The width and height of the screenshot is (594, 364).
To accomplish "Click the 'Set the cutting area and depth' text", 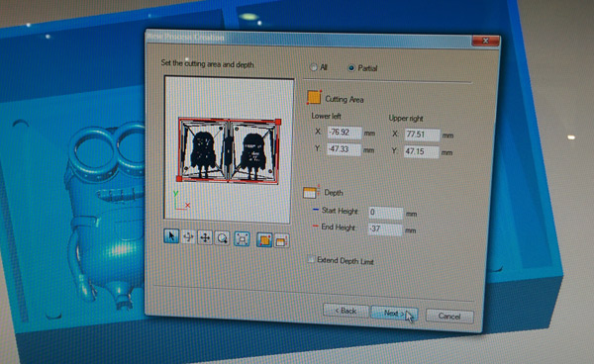I will click(x=207, y=63).
